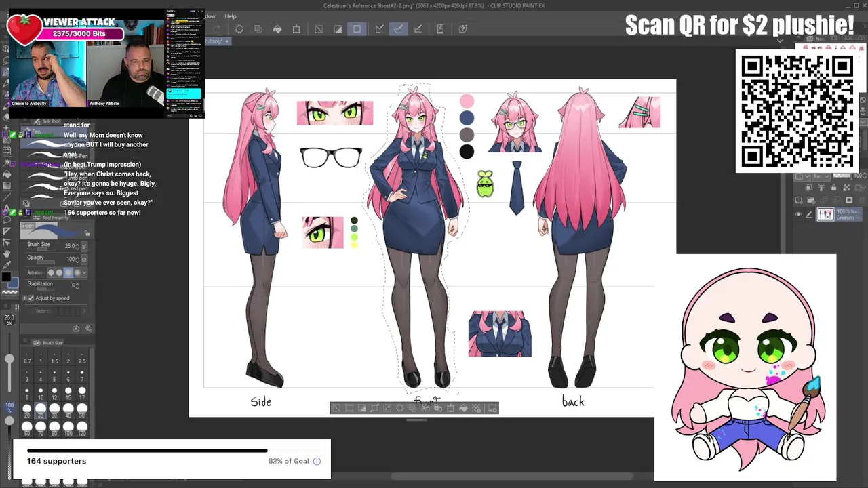Toggle Snap to Ruler in toolbar
Viewport: 868px width, 488px height.
(x=379, y=29)
